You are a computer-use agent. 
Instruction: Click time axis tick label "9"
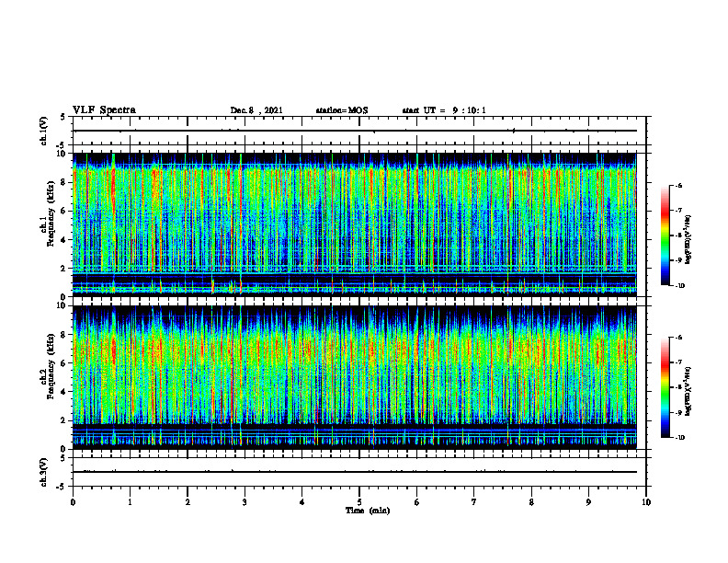point(588,502)
